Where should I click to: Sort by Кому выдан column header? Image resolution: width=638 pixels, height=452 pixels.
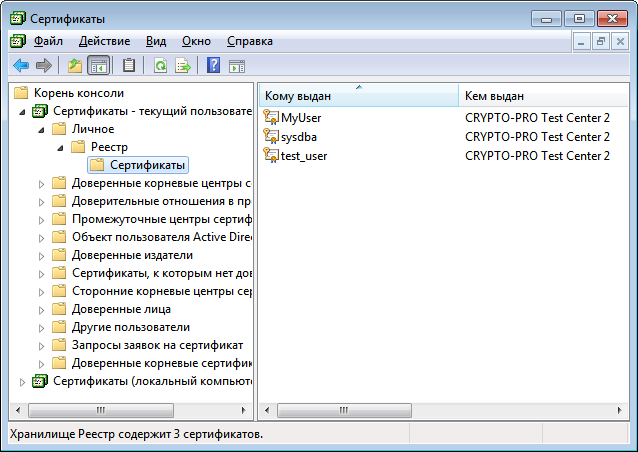(x=359, y=96)
